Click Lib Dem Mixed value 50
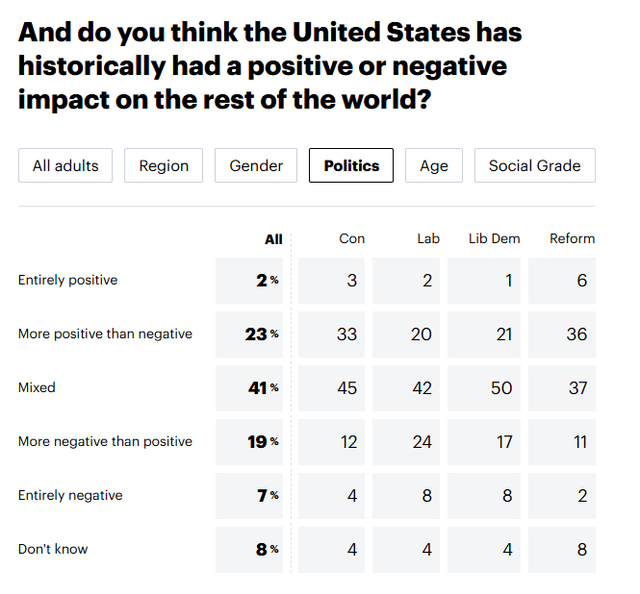Screen dimensions: 640x594 point(501,388)
